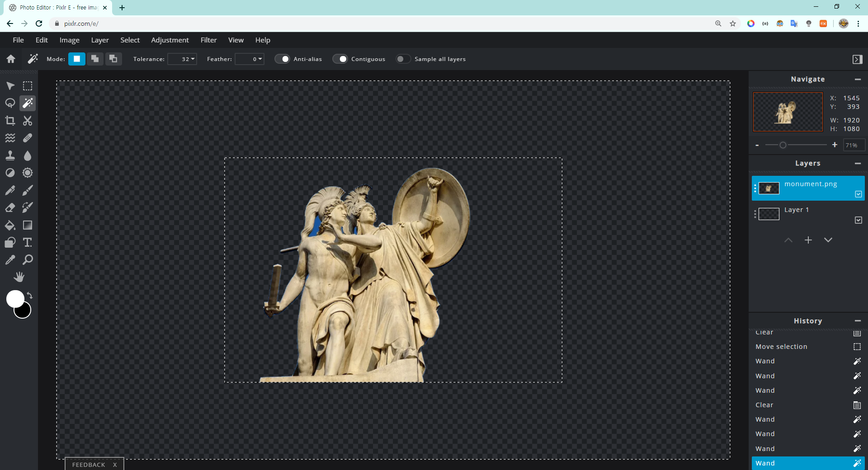Collapse the Layers panel
Screen dimensions: 868x470
858,164
